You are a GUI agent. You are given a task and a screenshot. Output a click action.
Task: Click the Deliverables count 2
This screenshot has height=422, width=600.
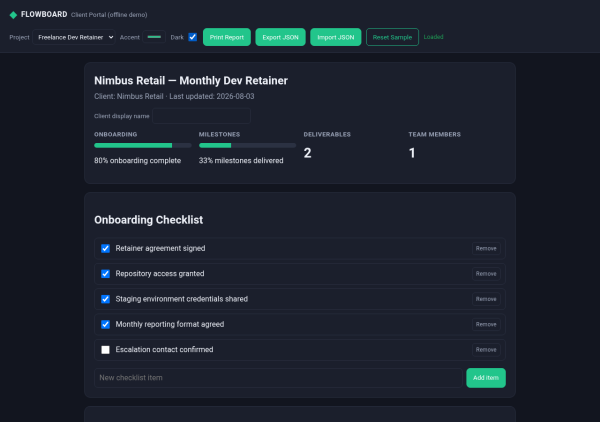[x=307, y=153]
